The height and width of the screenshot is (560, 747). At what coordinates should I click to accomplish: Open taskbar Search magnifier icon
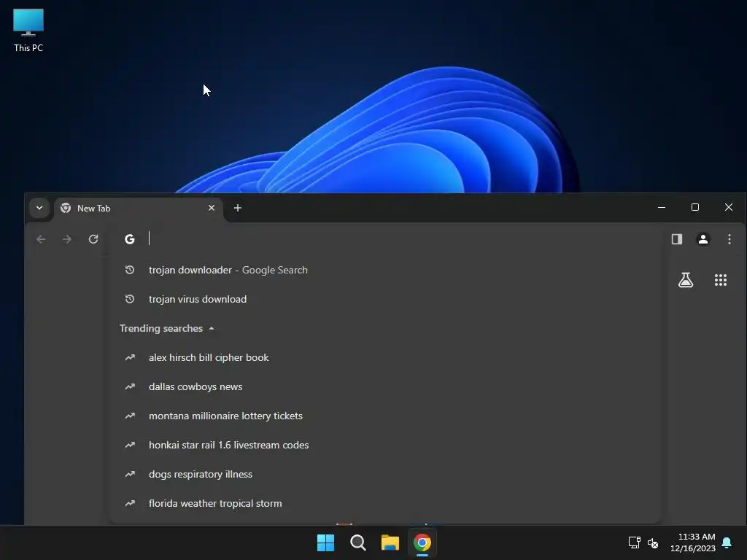coord(357,542)
